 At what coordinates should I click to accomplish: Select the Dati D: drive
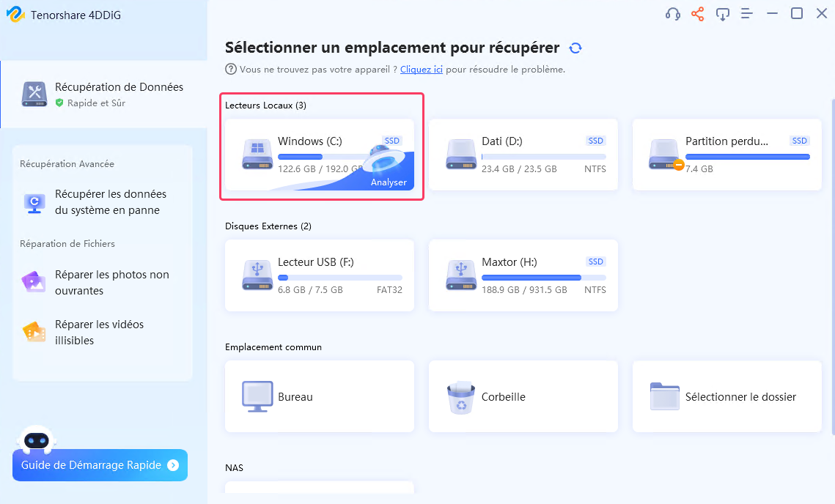pos(523,155)
